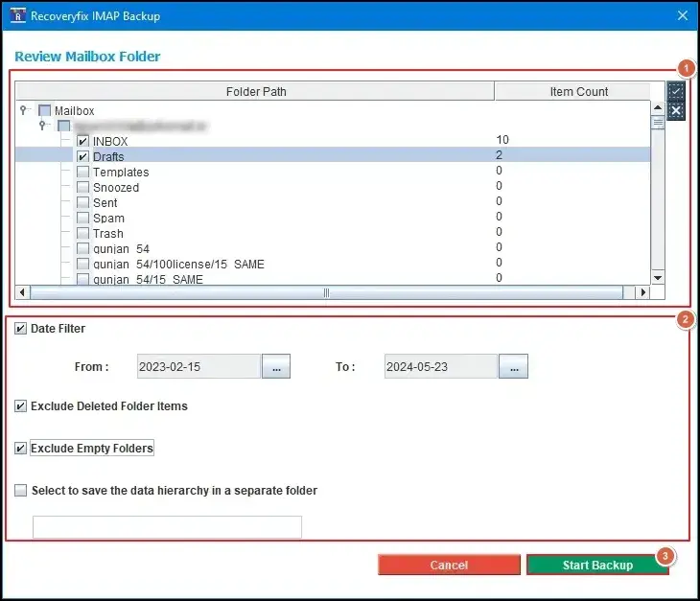Click the From date field 2023-02-15
This screenshot has height=601, width=700.
[198, 366]
